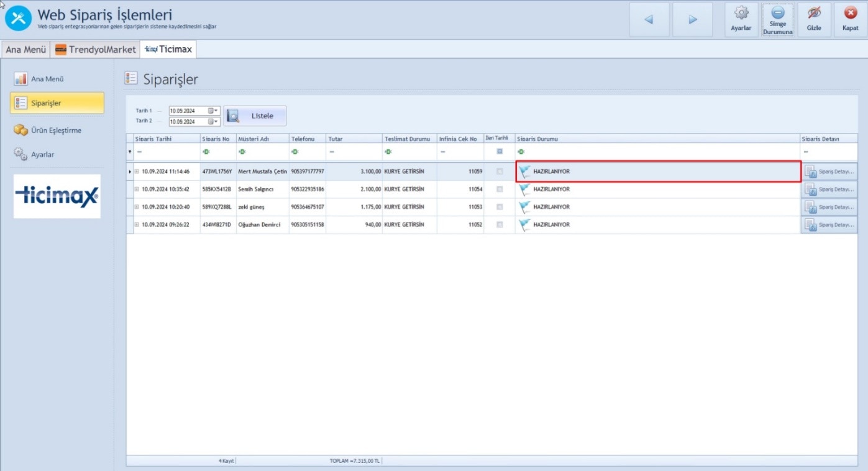Toggle İleri Tarihli checkbox for order 11053

click(x=500, y=207)
